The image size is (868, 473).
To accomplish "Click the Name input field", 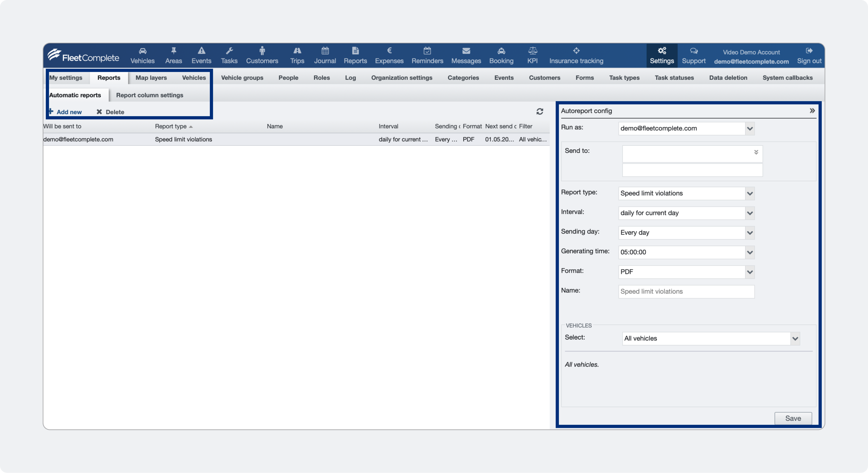I will pos(686,292).
